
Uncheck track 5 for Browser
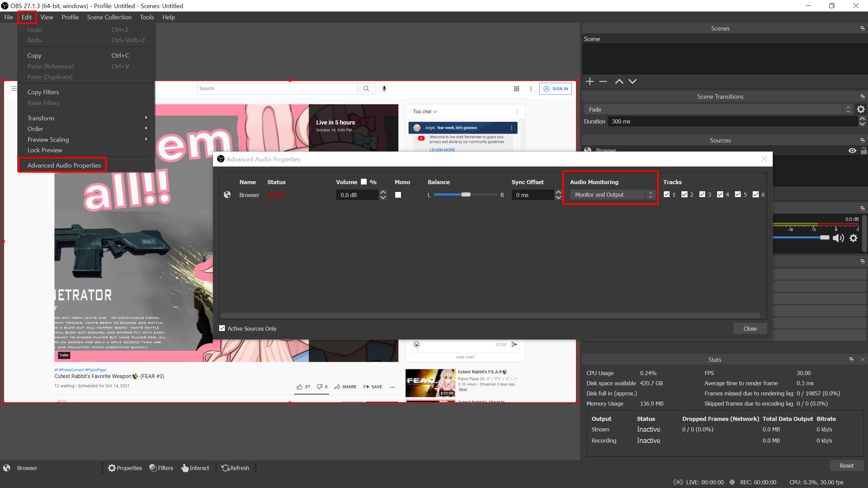(738, 194)
